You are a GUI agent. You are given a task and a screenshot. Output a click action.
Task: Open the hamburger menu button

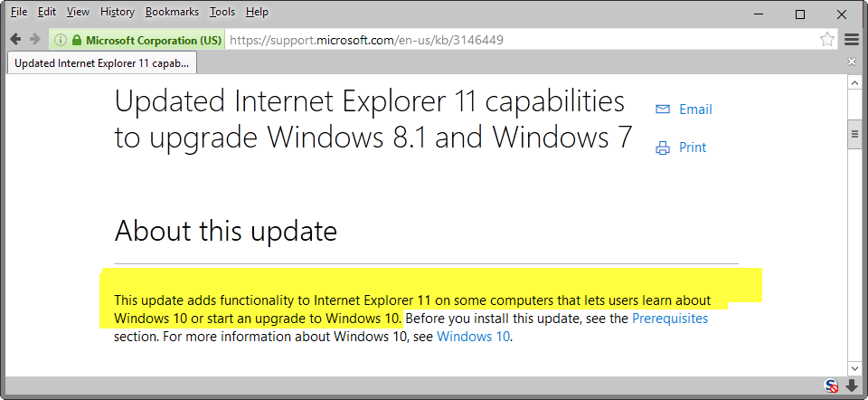coord(852,40)
